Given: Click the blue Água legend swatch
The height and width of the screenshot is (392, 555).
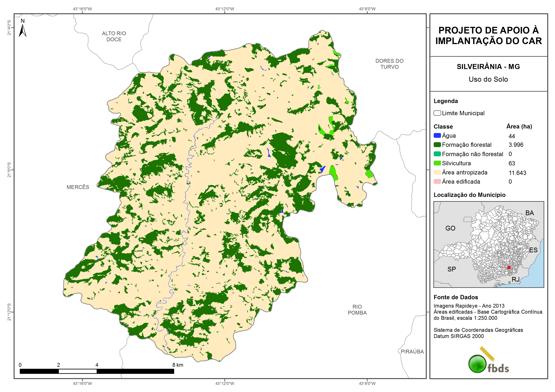Looking at the screenshot, I should [437, 136].
